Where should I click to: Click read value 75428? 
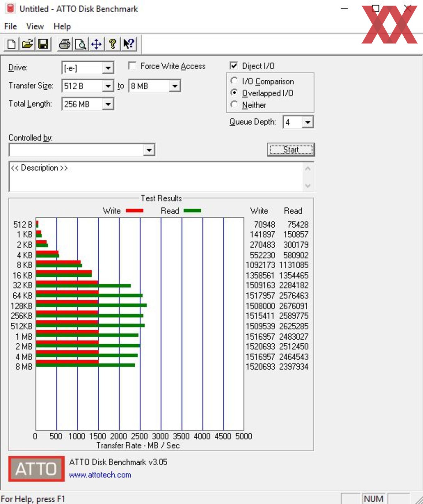point(298,224)
